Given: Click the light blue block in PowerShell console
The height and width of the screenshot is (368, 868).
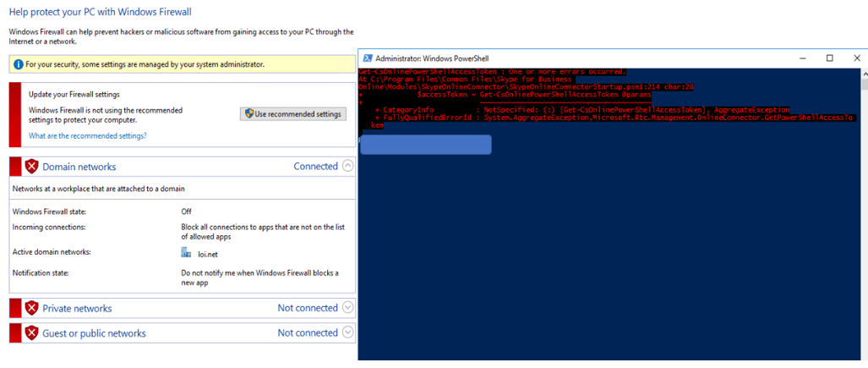Looking at the screenshot, I should click(x=425, y=144).
